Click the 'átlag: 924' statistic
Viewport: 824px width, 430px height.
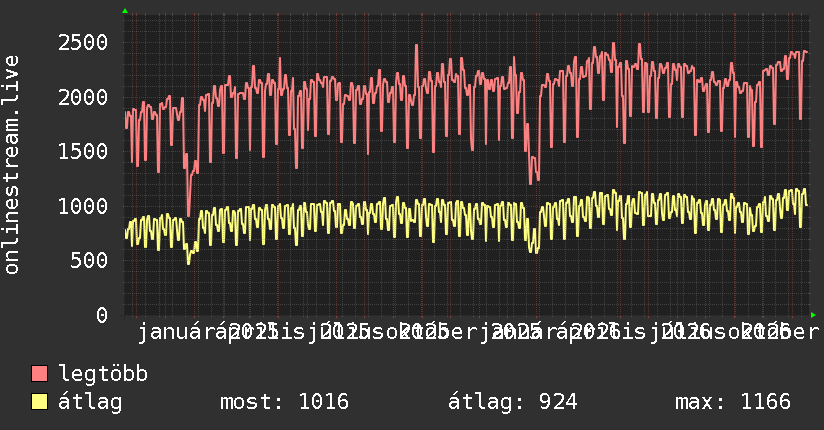coord(512,402)
